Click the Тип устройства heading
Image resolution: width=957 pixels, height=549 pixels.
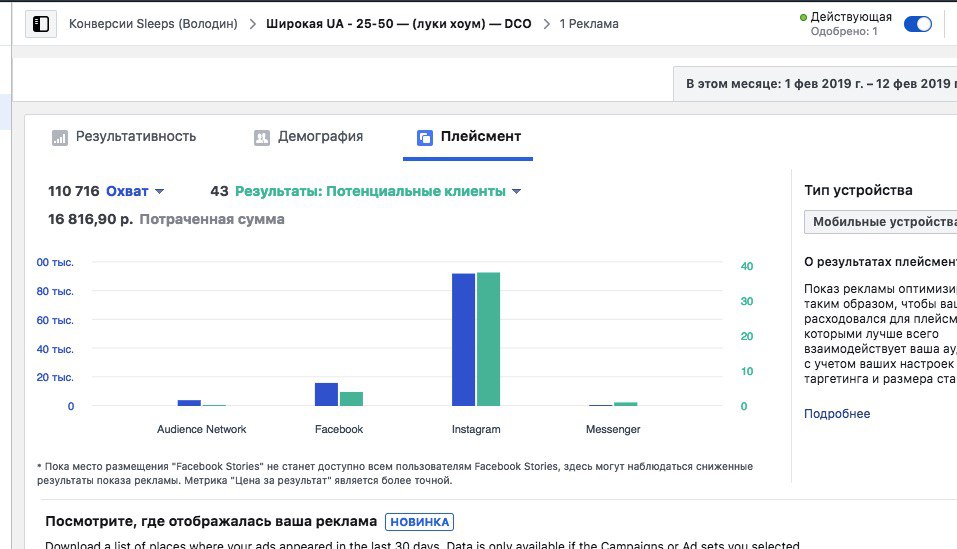pyautogui.click(x=858, y=190)
